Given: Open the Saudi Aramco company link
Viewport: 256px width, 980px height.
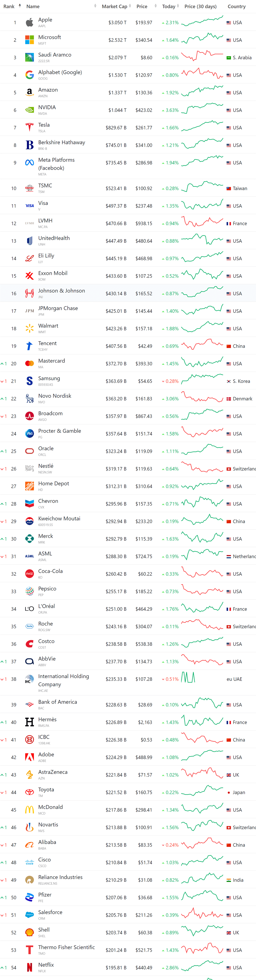Looking at the screenshot, I should click(55, 55).
